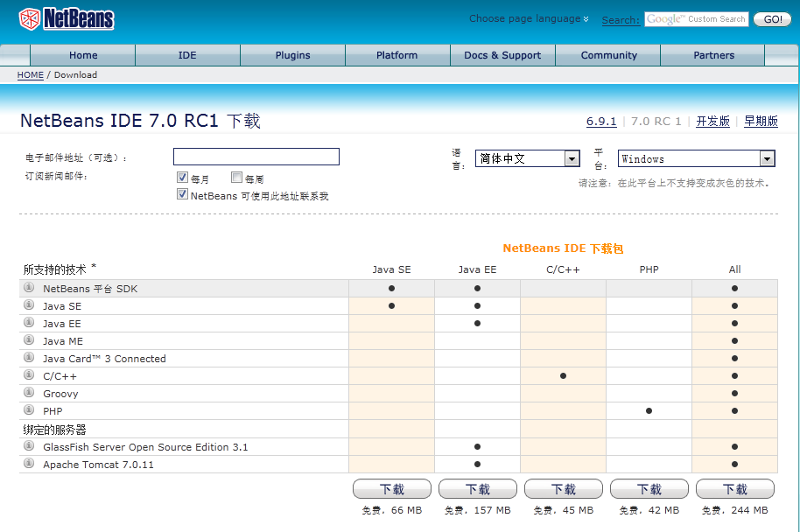Click the Groovy row label
This screenshot has height=532, width=800.
pyautogui.click(x=60, y=394)
